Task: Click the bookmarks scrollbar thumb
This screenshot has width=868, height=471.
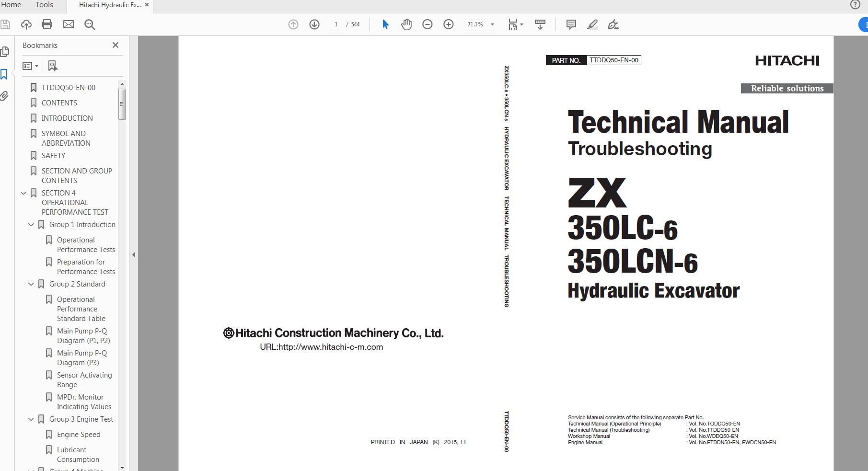Action: click(122, 104)
